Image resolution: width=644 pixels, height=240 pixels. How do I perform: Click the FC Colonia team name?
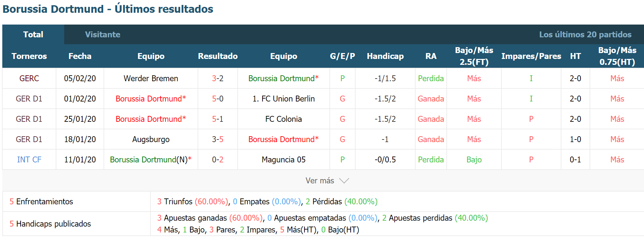[x=283, y=119]
